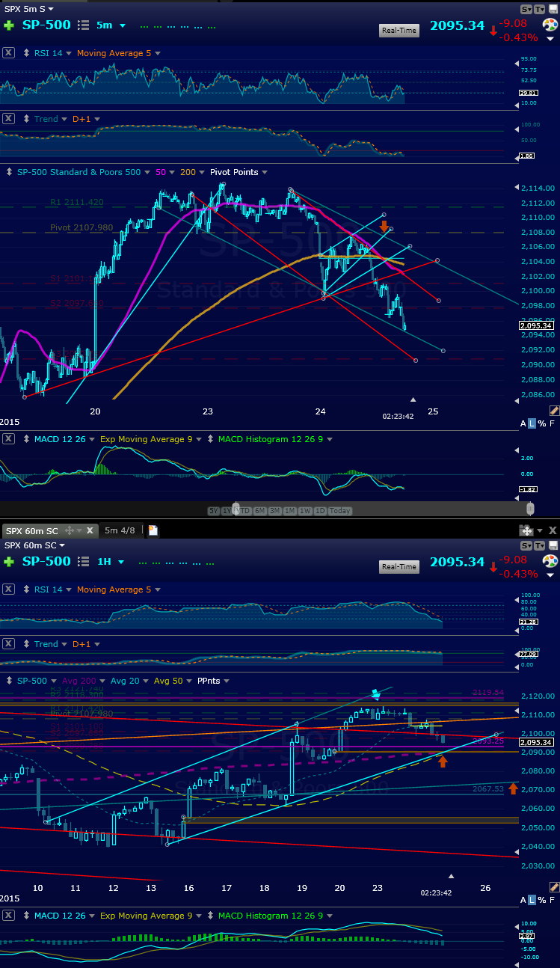This screenshot has width=560, height=968.
Task: Open color palette icon in 5m chart header
Action: 550,25
